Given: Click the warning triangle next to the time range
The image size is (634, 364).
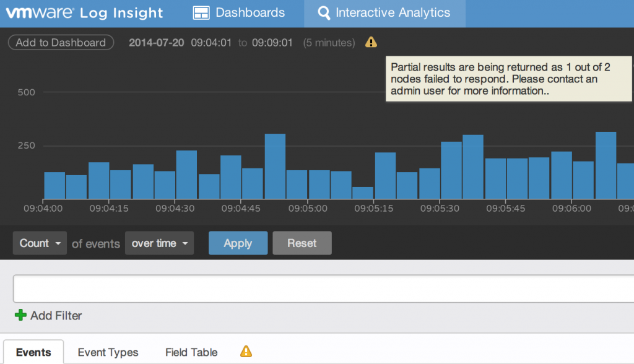Looking at the screenshot, I should 370,42.
